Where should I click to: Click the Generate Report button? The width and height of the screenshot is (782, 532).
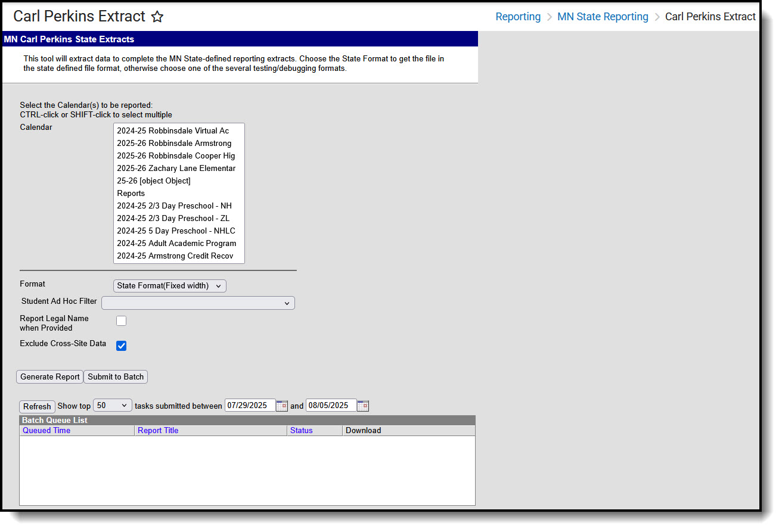50,377
